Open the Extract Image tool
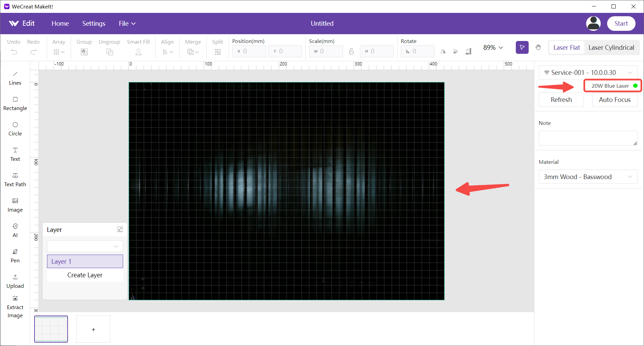Image resolution: width=644 pixels, height=346 pixels. point(15,307)
